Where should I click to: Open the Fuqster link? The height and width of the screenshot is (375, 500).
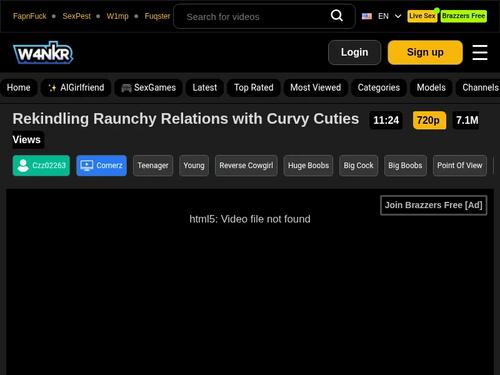(157, 16)
